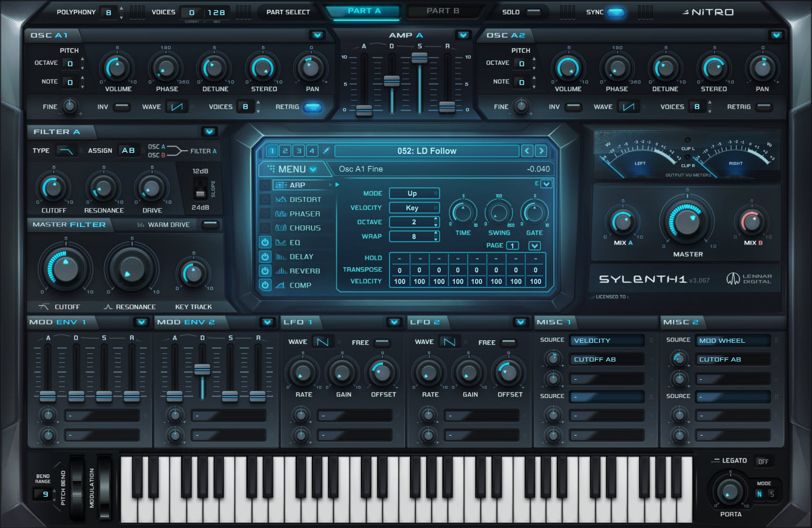Click the Mix B knob
Screen dimensions: 812x528
[x=751, y=222]
